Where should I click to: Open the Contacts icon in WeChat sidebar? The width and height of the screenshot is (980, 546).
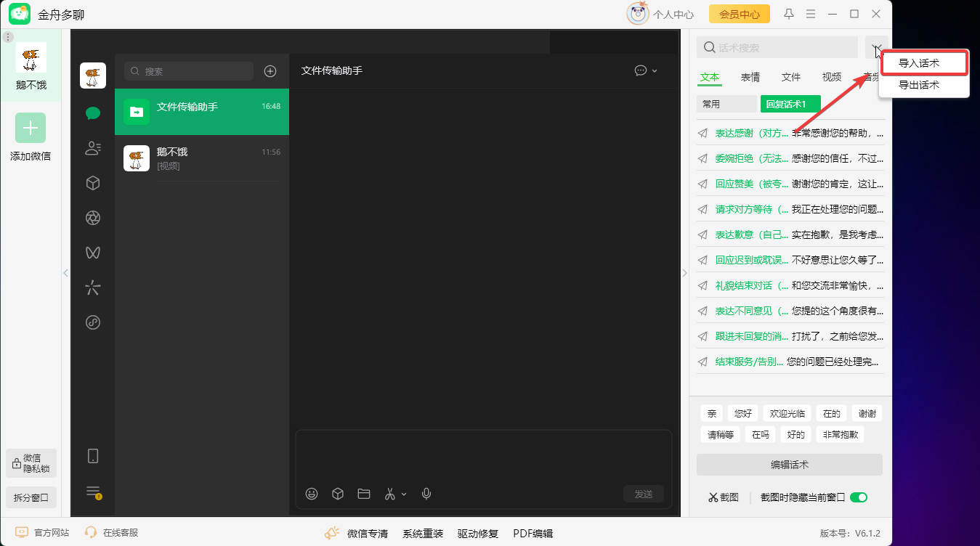click(x=93, y=148)
